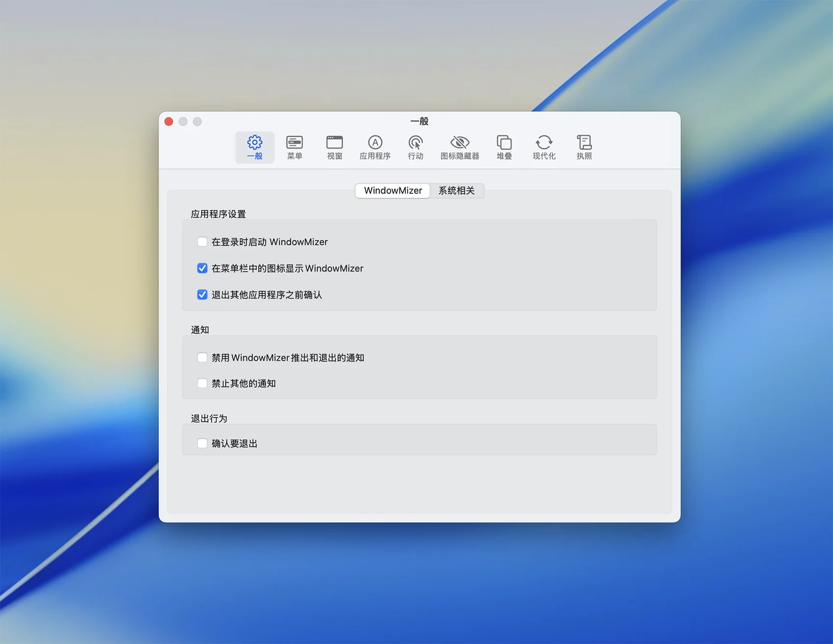Click the 退出行为 section heading

point(209,418)
